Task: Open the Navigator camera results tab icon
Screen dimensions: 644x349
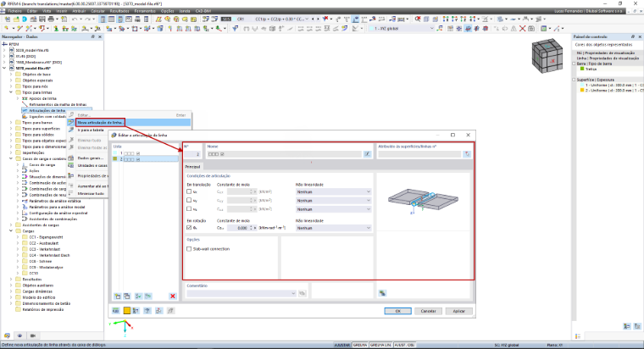Action: coord(33,335)
